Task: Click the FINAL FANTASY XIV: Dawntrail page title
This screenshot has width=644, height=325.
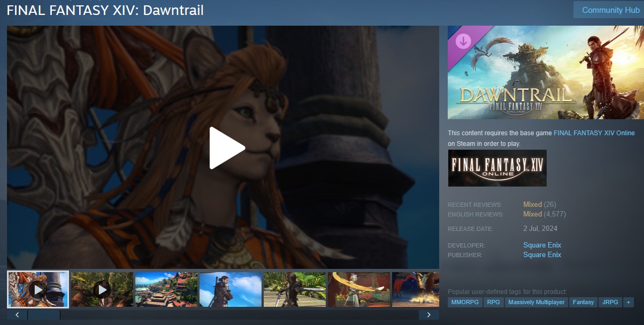Action: pos(105,10)
